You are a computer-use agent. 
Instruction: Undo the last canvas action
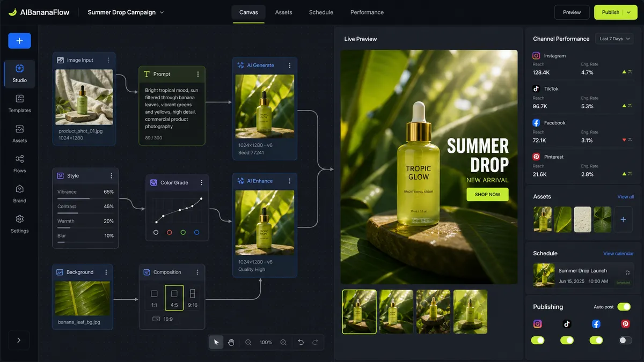click(x=301, y=342)
